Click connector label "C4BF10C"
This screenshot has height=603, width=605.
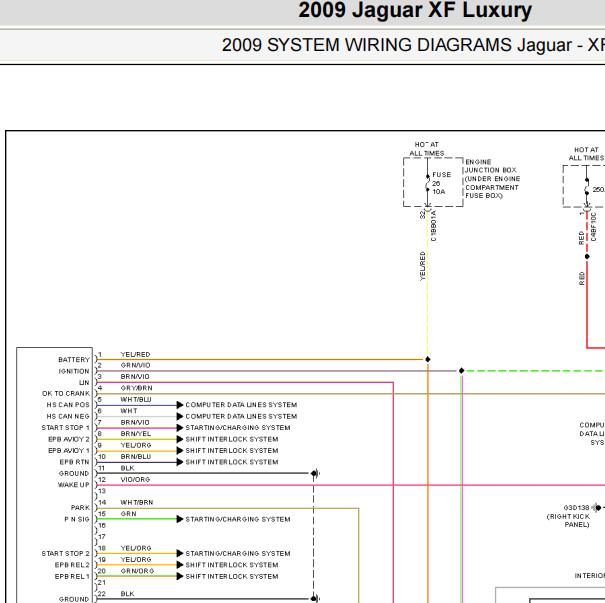coord(593,227)
